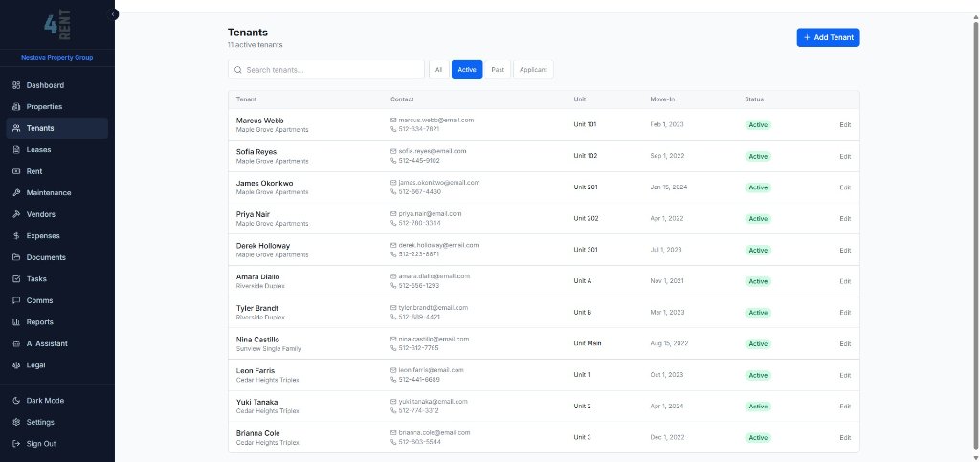Click the 11 active tenants subtitle
This screenshot has height=462, width=980.
(255, 45)
